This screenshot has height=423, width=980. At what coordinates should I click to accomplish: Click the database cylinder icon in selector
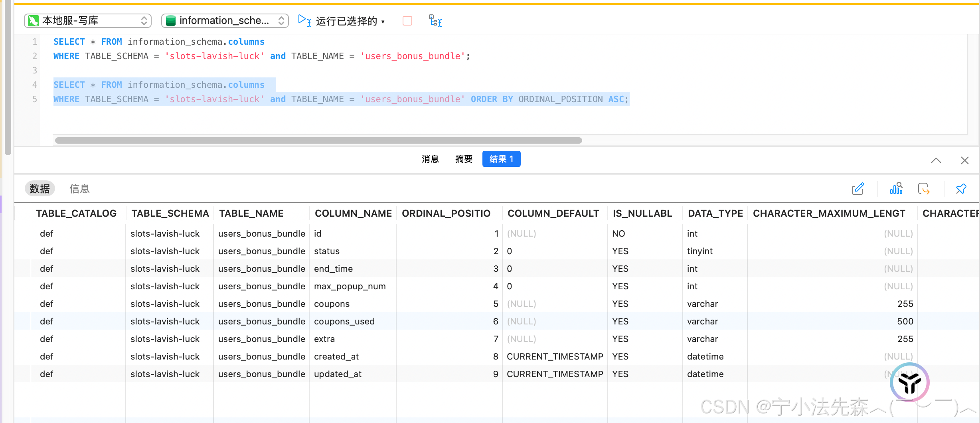point(170,21)
